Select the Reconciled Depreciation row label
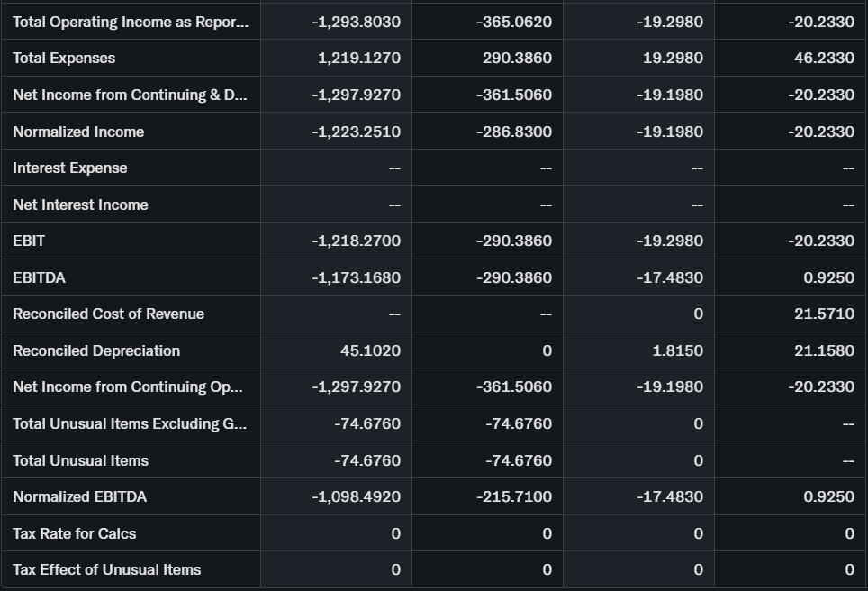This screenshot has width=868, height=591. click(96, 350)
